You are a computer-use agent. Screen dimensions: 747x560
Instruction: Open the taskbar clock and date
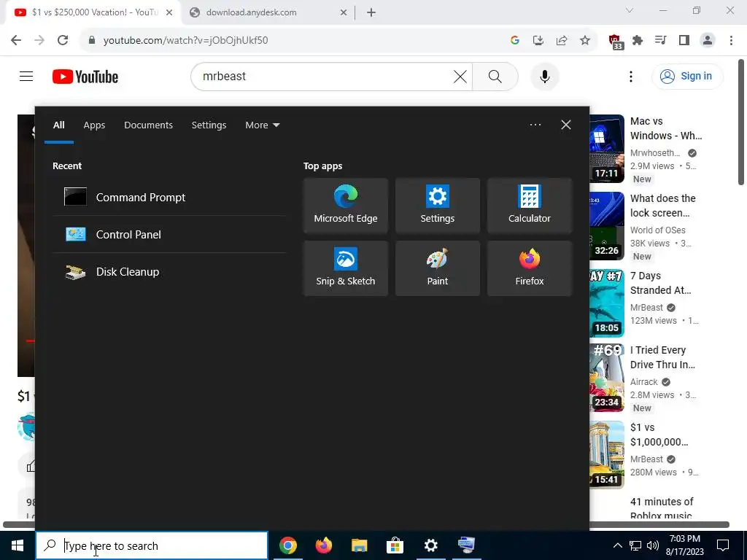(686, 545)
